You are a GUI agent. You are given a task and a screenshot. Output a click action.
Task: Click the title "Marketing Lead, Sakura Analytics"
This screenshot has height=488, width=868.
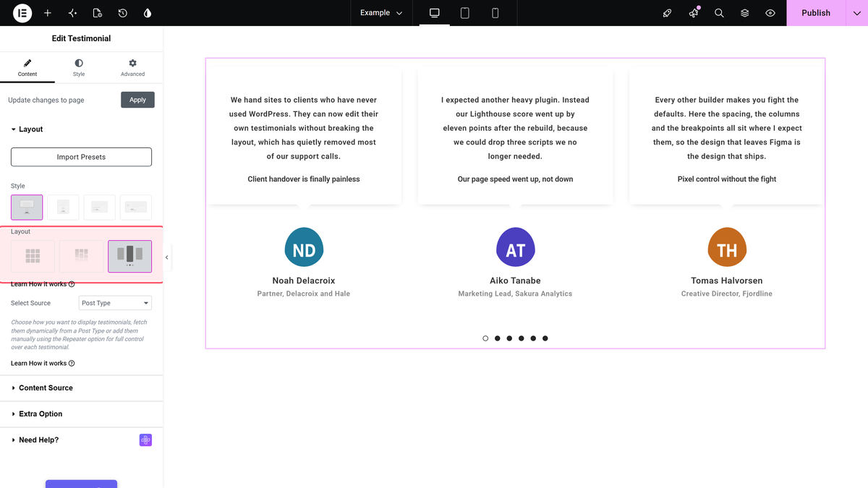[515, 294]
